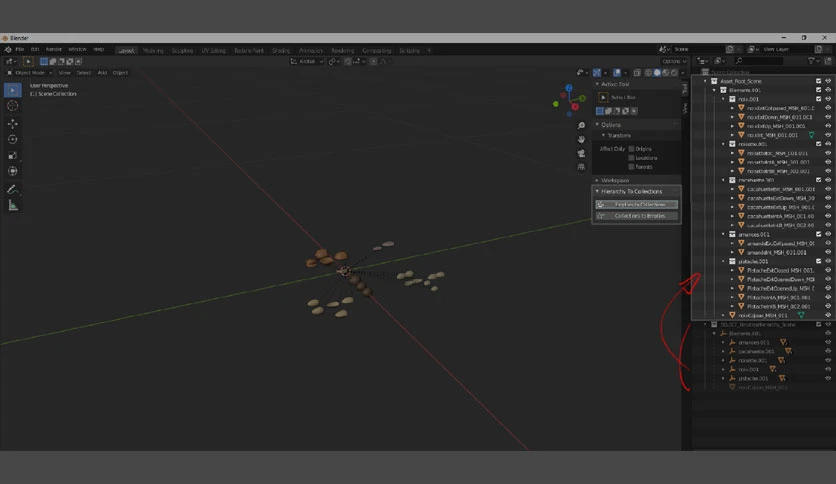The image size is (836, 484).
Task: Collapse pistache.001 collection arrow
Action: 724,261
